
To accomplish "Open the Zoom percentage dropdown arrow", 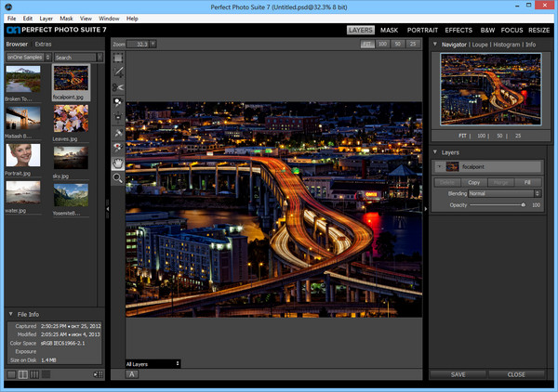I will point(153,44).
